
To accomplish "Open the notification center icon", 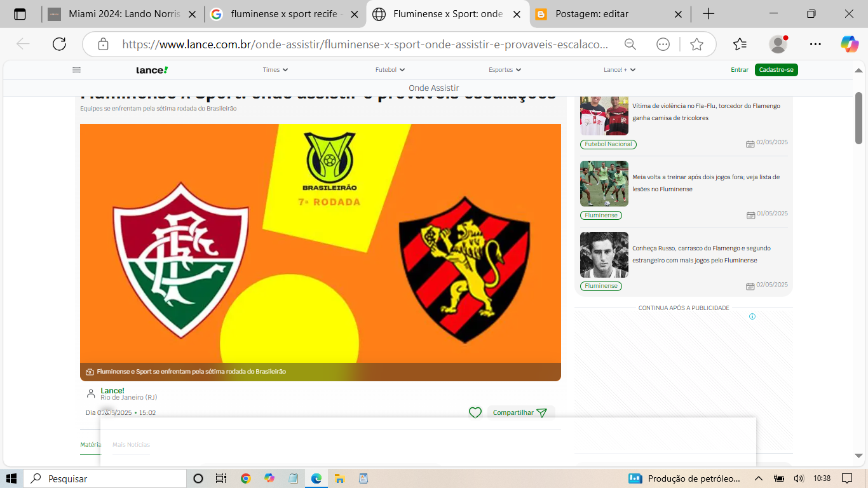I will click(x=847, y=478).
